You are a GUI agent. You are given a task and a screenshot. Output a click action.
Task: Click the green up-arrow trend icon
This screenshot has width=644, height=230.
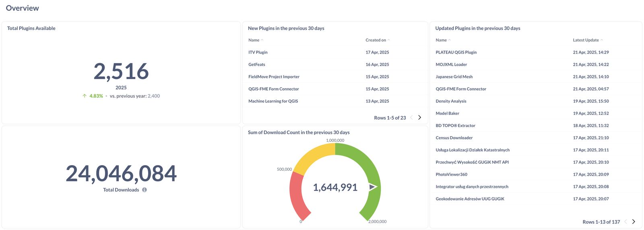pyautogui.click(x=85, y=96)
